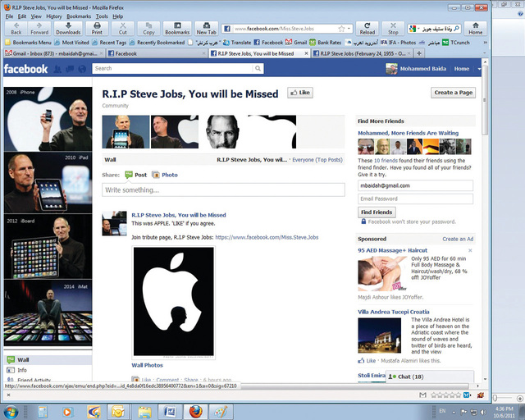Open the View menu
Viewport: 525px width, 420px height.
36,16
